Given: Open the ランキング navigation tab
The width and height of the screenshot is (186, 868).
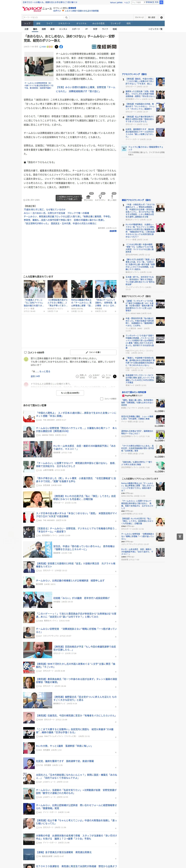Looking at the screenshot, I should [x=115, y=24].
